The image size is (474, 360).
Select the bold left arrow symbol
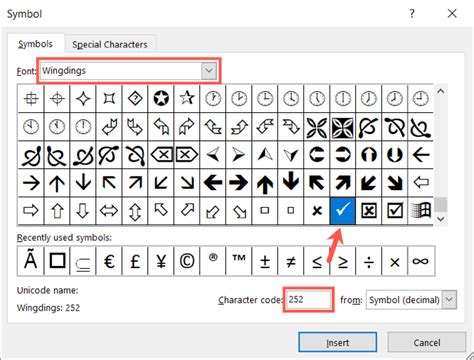213,183
